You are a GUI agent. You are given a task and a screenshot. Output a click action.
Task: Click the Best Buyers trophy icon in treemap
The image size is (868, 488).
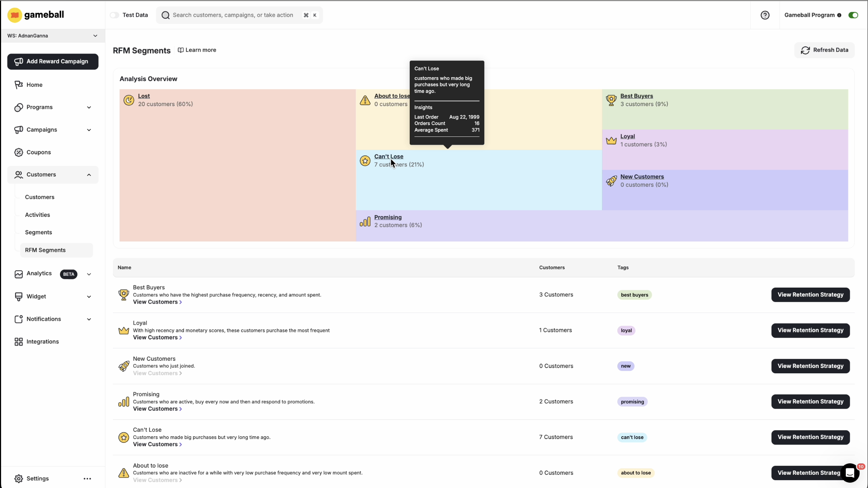tap(611, 100)
